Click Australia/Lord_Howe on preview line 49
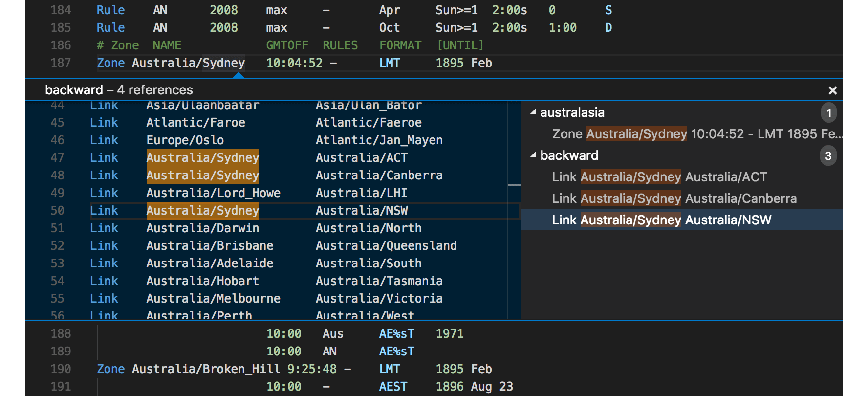This screenshot has width=868, height=396. 213,193
